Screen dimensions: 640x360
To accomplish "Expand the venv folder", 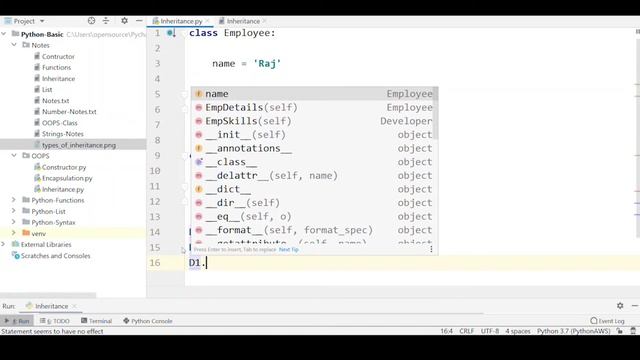I will click(14, 233).
